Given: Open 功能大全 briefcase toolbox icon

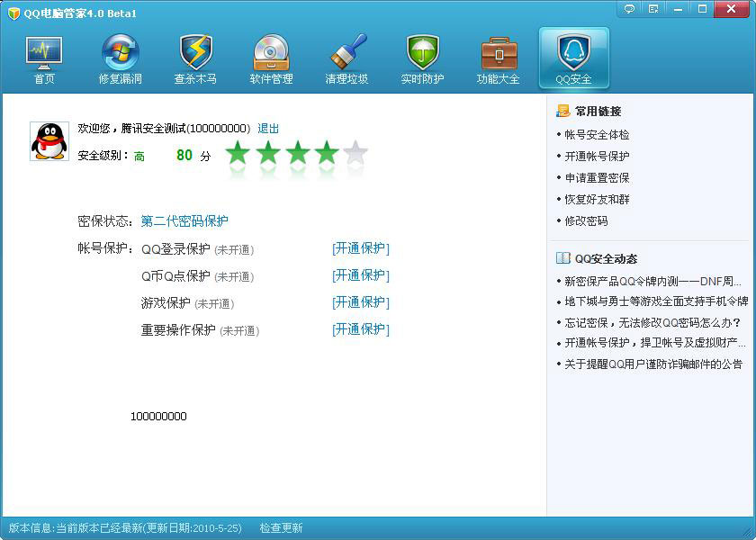Looking at the screenshot, I should coord(498,59).
